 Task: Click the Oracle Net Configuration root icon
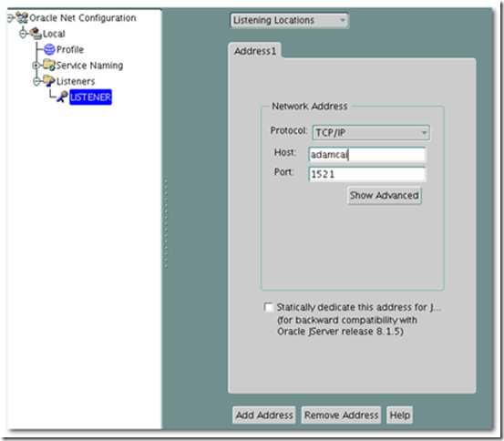pos(22,17)
